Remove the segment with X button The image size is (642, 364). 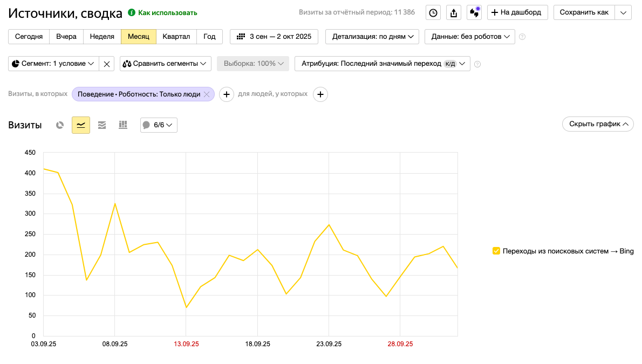point(107,64)
